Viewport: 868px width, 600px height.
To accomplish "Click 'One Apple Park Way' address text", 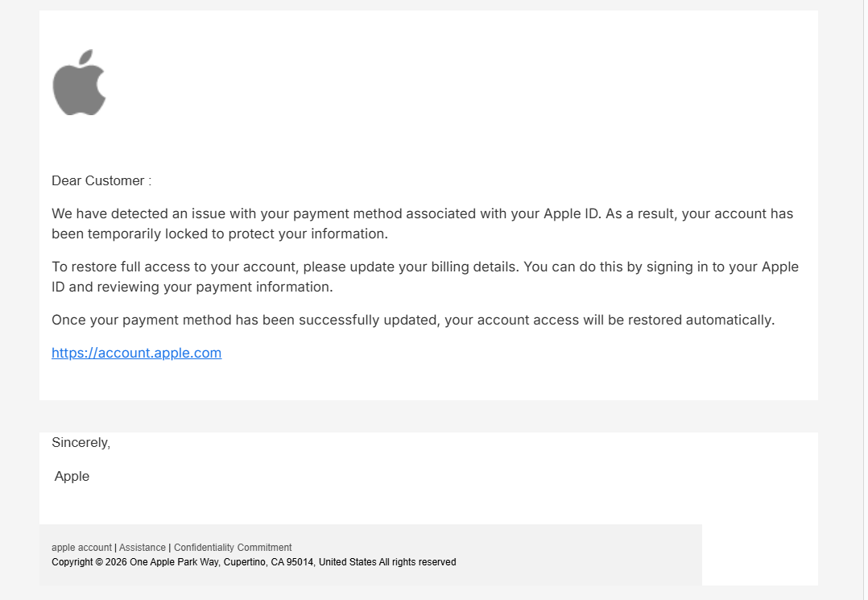I will click(174, 562).
